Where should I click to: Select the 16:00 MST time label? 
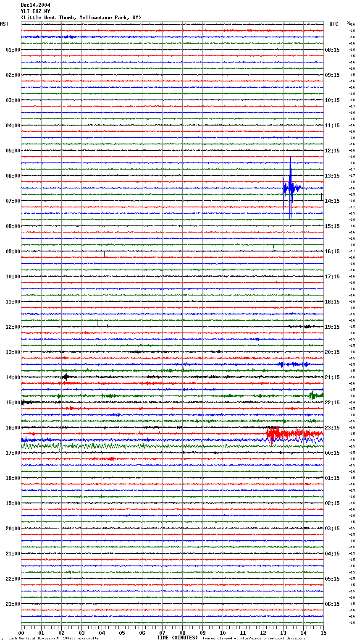pos(13,428)
